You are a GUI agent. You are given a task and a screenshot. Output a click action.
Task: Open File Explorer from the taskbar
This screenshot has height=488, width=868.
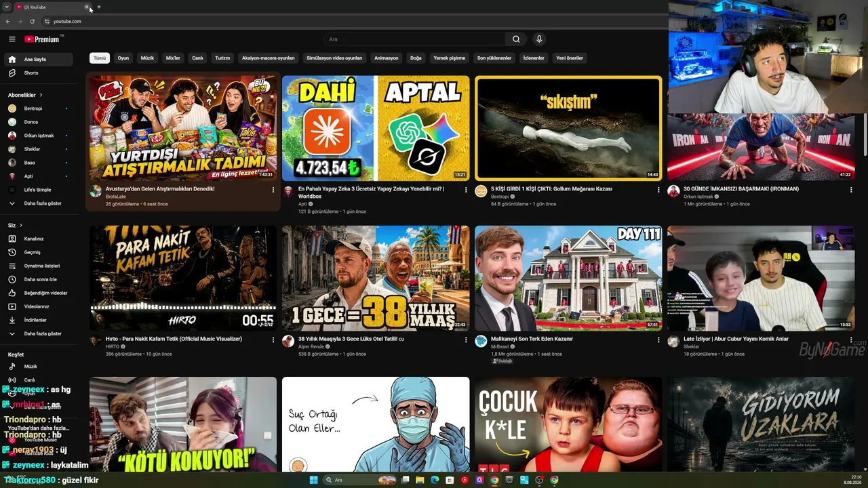tap(420, 480)
